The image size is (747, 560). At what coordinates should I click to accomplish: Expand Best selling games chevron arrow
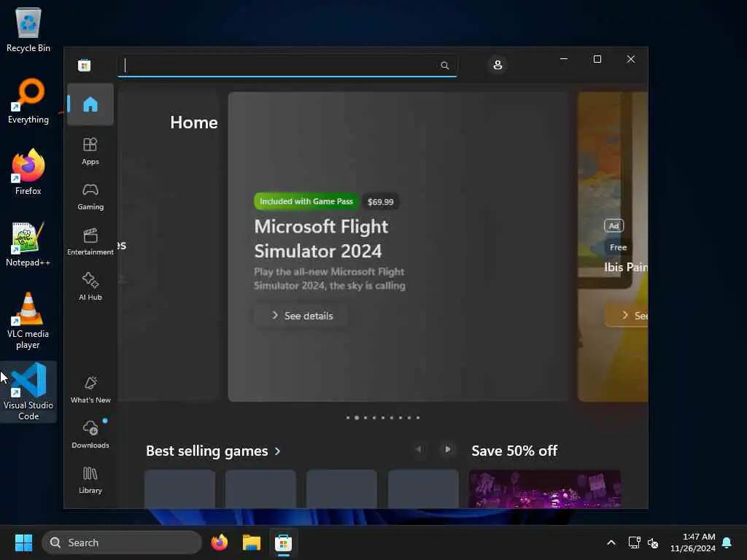pos(278,451)
